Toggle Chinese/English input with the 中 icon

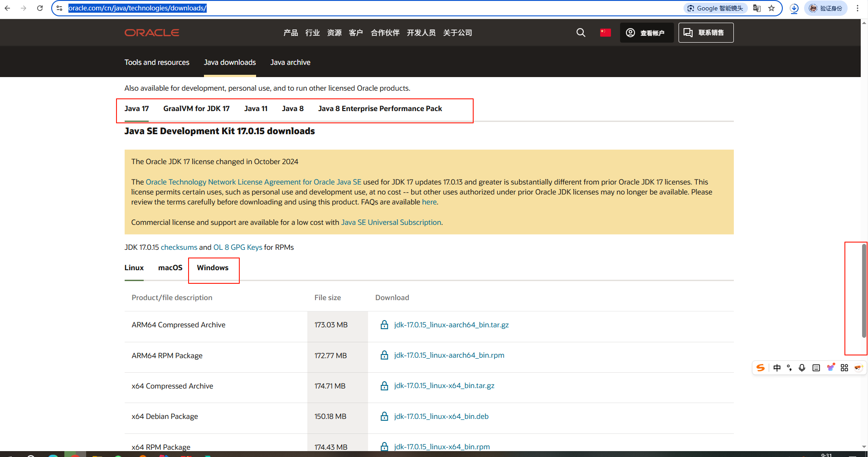click(x=777, y=368)
